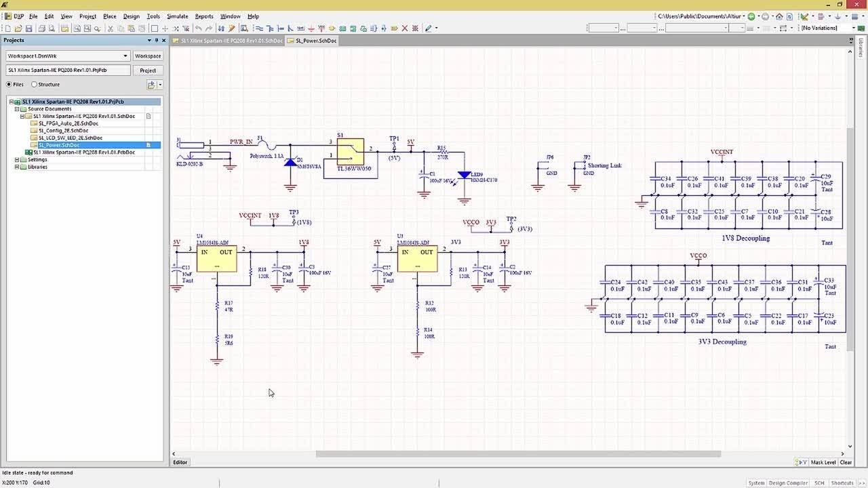The height and width of the screenshot is (488, 868).
Task: Click the filter icon in bottom bar
Action: [x=801, y=462]
